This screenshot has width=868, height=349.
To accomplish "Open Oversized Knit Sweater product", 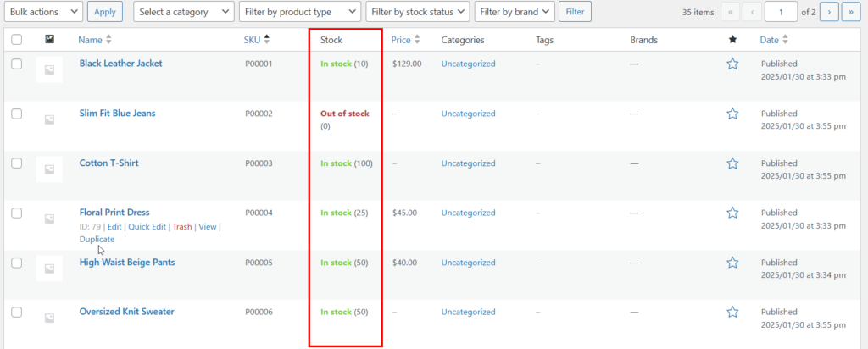I will [x=127, y=312].
